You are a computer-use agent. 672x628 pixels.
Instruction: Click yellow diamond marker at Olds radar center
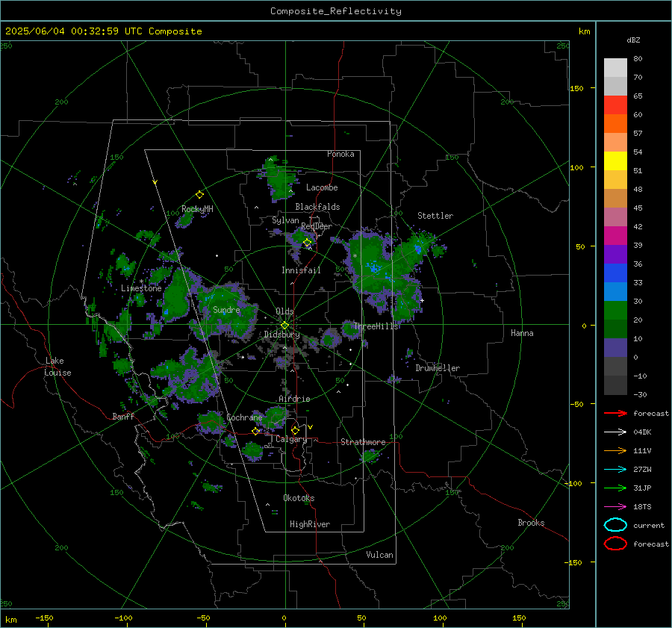[284, 326]
